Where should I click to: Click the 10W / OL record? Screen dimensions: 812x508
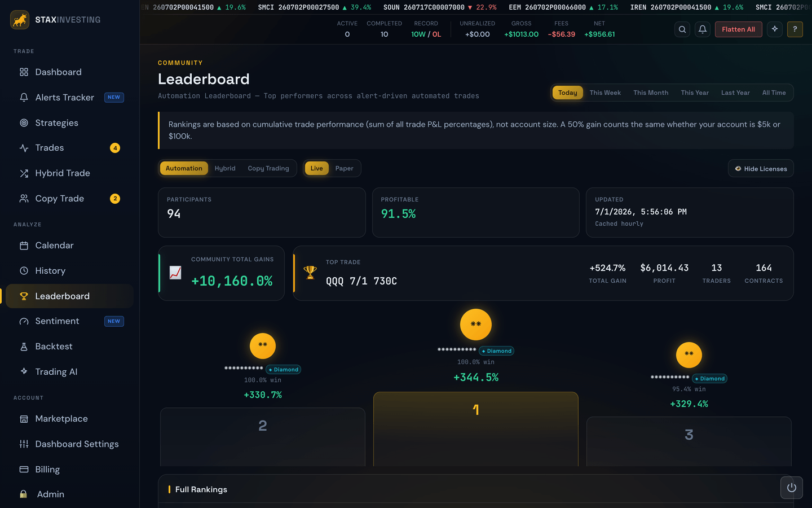click(426, 34)
